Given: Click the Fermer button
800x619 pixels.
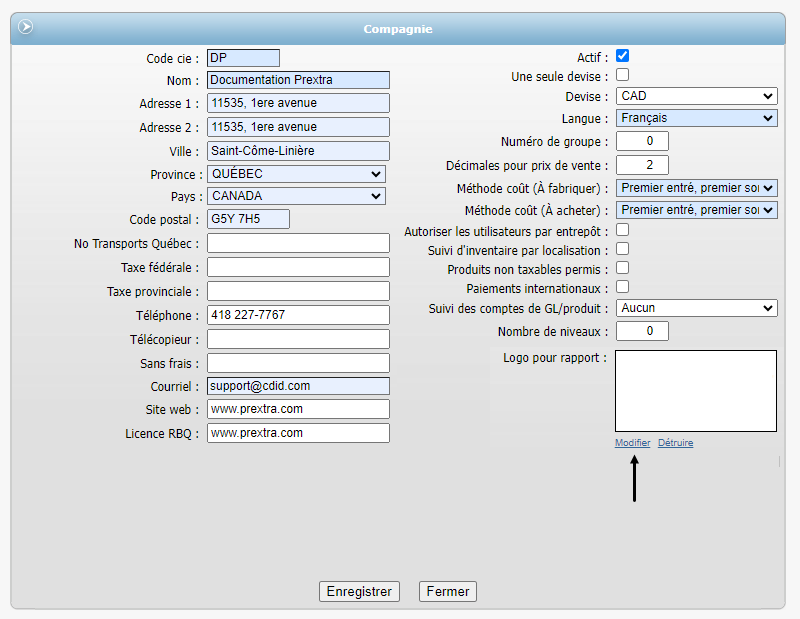Looking at the screenshot, I should [448, 591].
